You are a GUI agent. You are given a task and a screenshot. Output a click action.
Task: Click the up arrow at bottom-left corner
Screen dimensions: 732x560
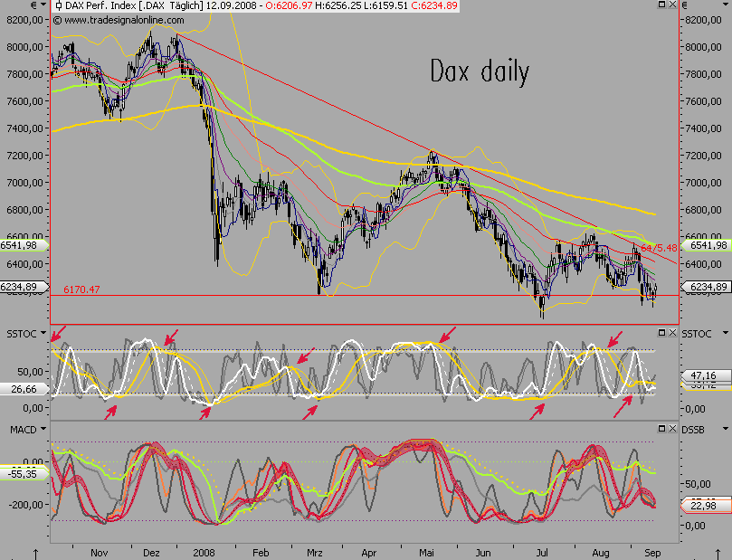(x=35, y=554)
